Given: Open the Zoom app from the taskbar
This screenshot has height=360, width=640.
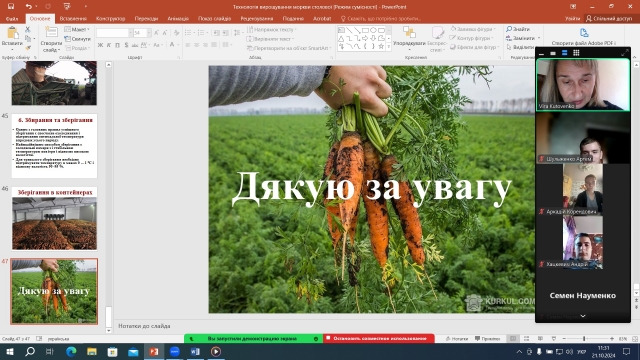Looking at the screenshot, I should (175, 351).
